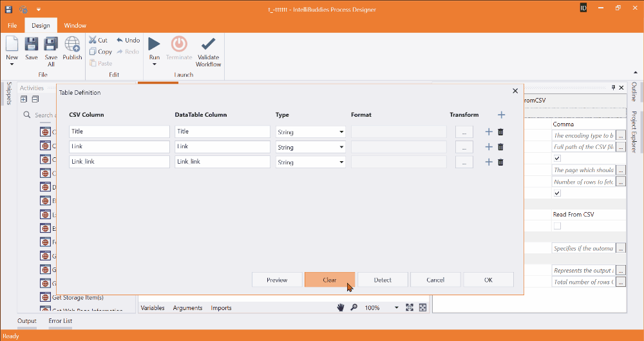This screenshot has height=341, width=644.
Task: Pin the properties panel
Action: coord(614,88)
